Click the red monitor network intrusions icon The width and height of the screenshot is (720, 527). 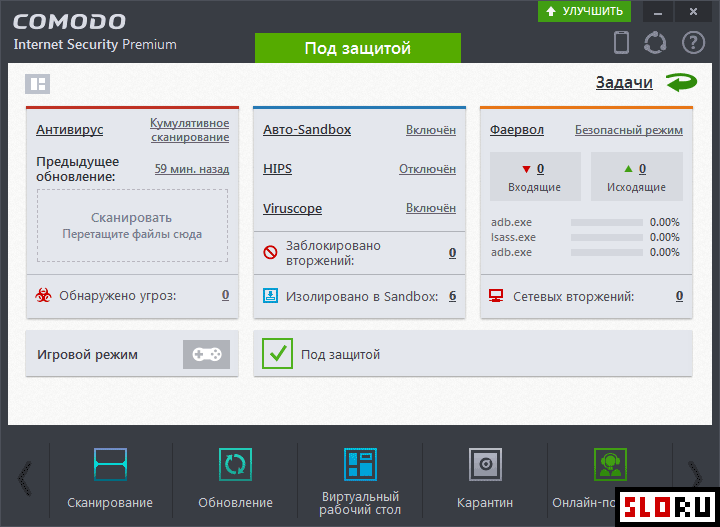[496, 296]
